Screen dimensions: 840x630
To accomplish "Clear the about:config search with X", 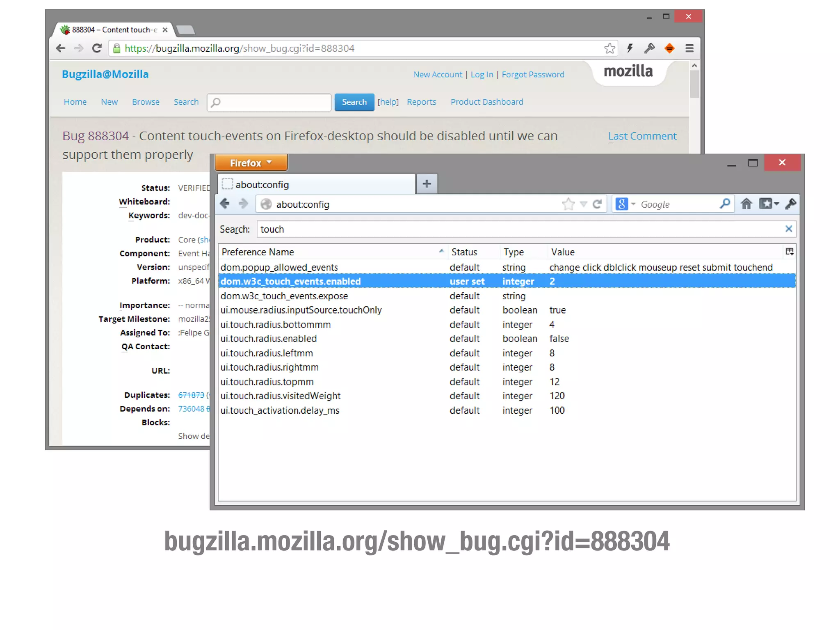I will [x=788, y=229].
